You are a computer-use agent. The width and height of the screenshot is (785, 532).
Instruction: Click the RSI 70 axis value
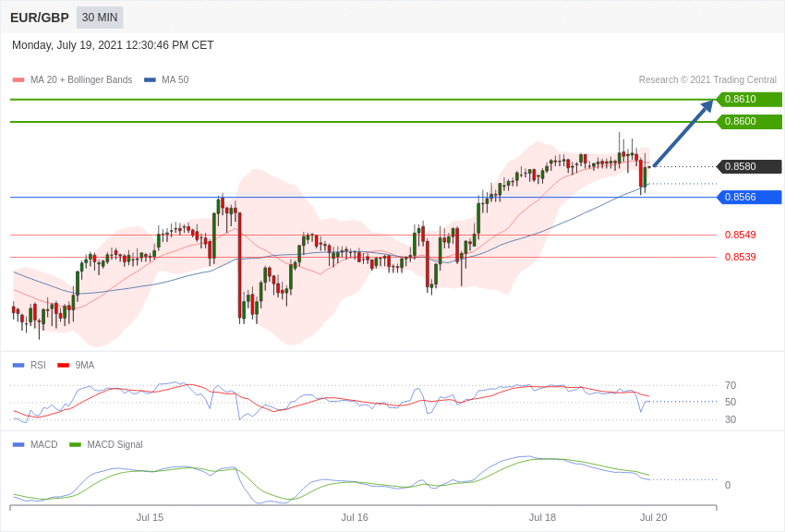tap(731, 385)
